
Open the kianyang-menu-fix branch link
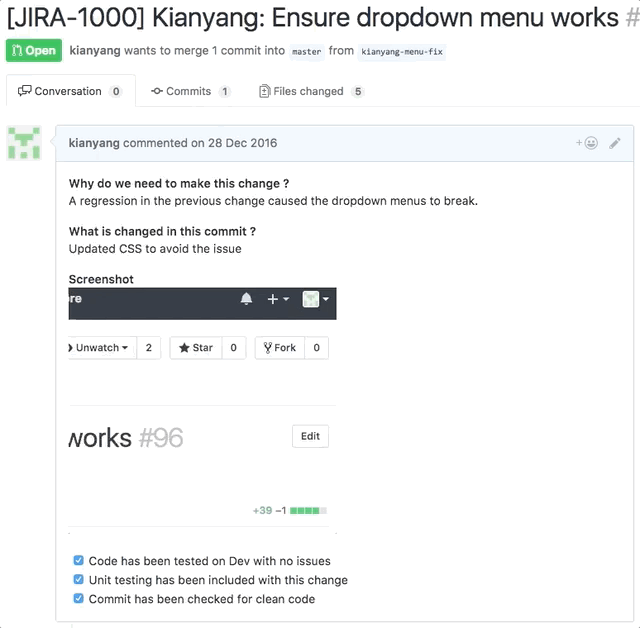[x=402, y=52]
